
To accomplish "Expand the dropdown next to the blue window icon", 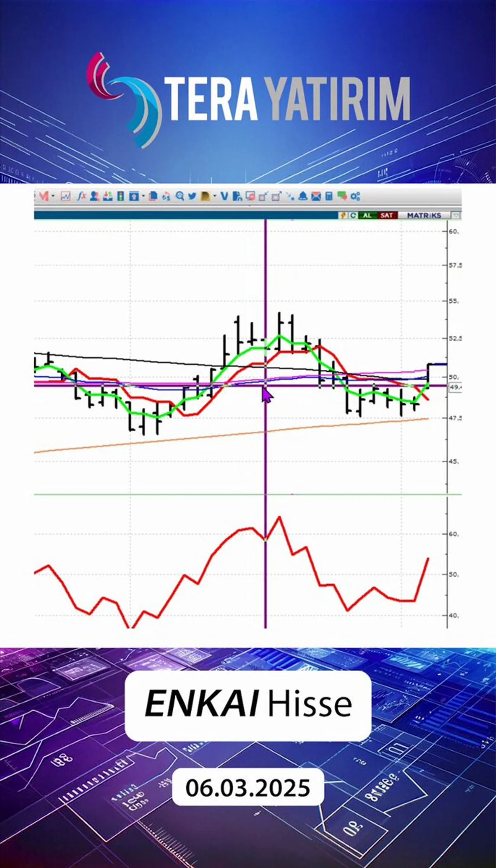I will (x=143, y=196).
